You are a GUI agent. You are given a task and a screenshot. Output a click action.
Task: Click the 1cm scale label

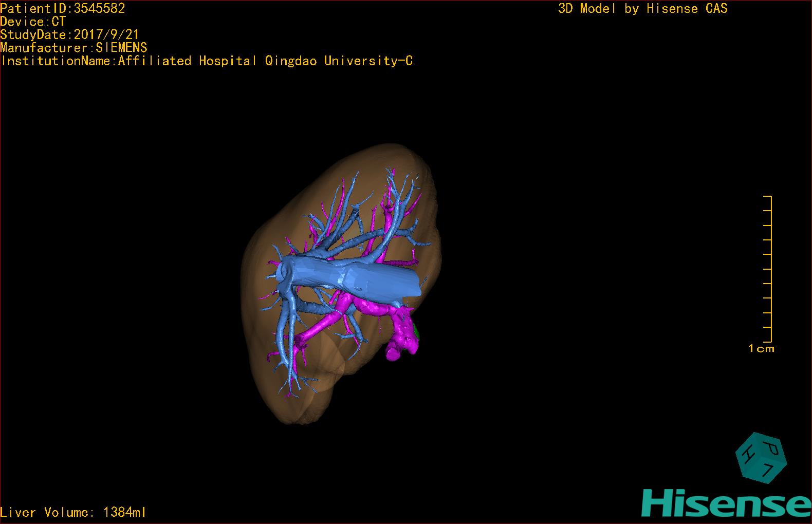pyautogui.click(x=761, y=349)
